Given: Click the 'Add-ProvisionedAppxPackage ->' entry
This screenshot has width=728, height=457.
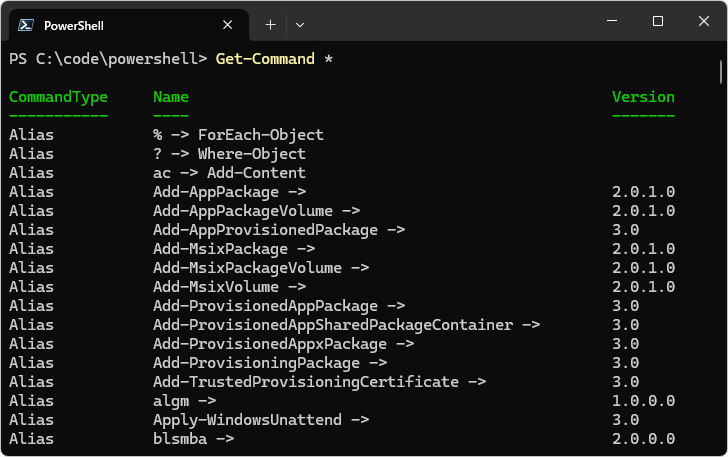Looking at the screenshot, I should 283,344.
